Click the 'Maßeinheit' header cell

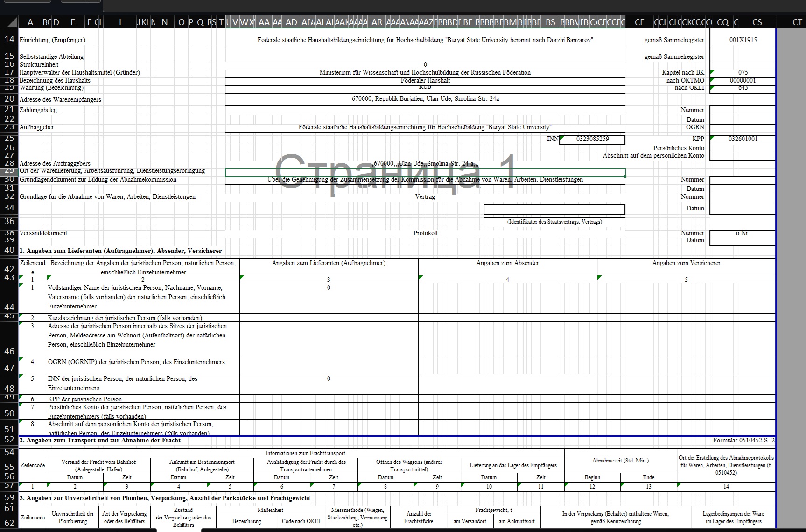(271, 510)
